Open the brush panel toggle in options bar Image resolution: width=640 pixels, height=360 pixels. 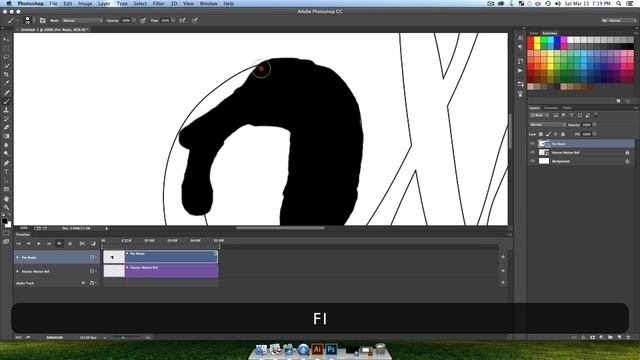(42, 20)
